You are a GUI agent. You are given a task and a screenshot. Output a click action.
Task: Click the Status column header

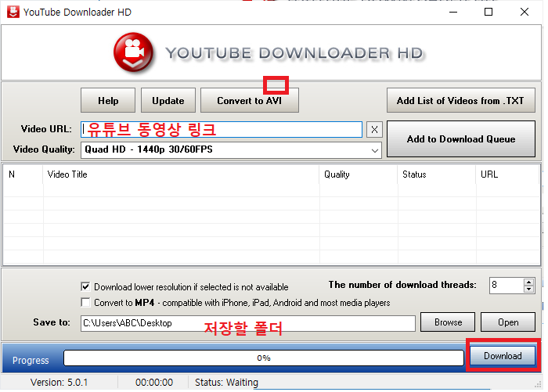[x=437, y=174]
